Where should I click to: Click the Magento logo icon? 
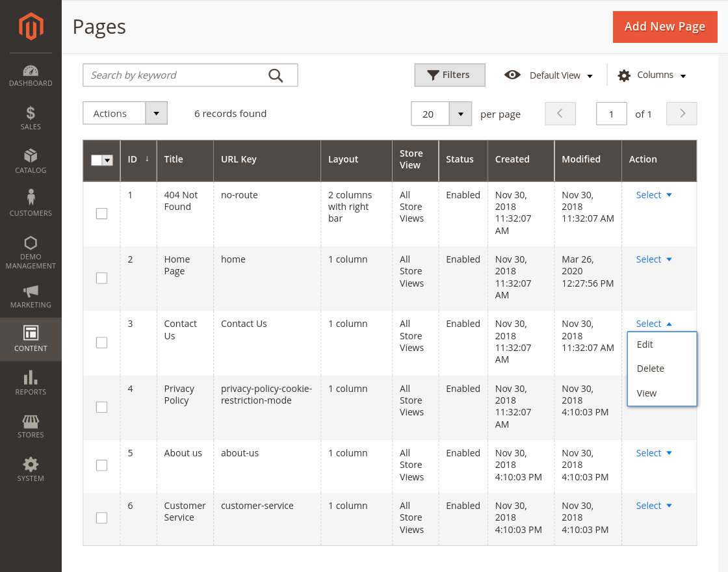pyautogui.click(x=31, y=27)
